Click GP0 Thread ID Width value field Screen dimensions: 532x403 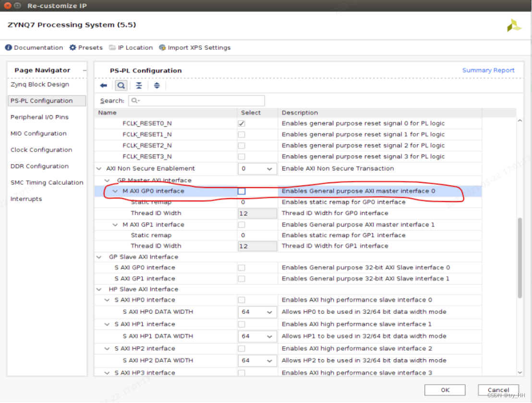pos(257,213)
